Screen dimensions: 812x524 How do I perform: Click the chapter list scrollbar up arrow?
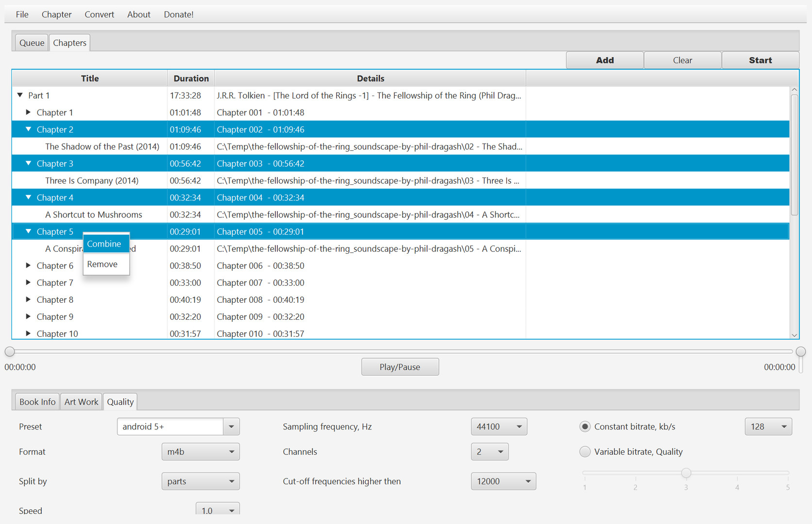point(794,90)
